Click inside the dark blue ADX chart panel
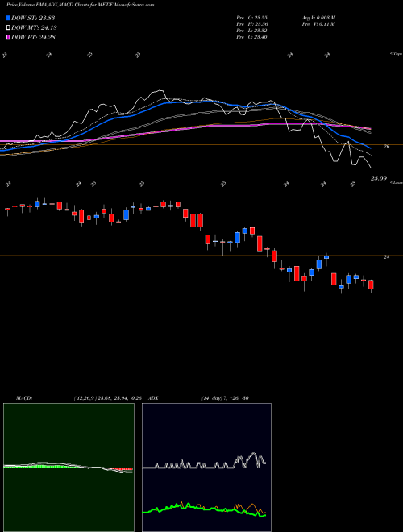403x532 pixels. [x=206, y=468]
